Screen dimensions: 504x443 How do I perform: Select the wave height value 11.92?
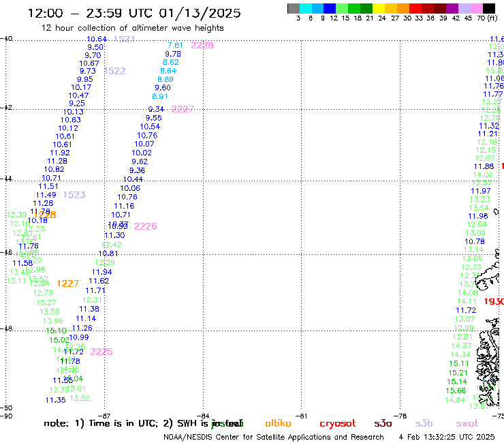[60, 153]
